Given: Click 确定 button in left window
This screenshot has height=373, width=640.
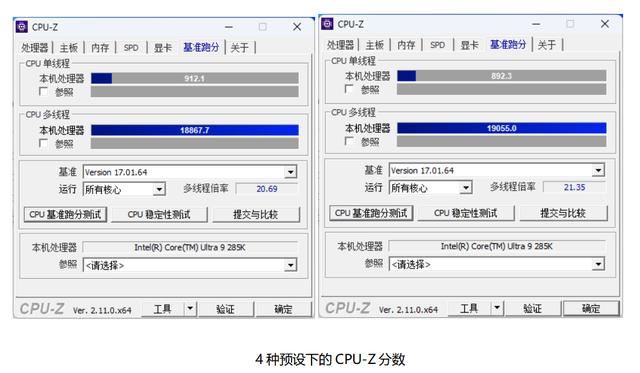Looking at the screenshot, I should click(283, 309).
